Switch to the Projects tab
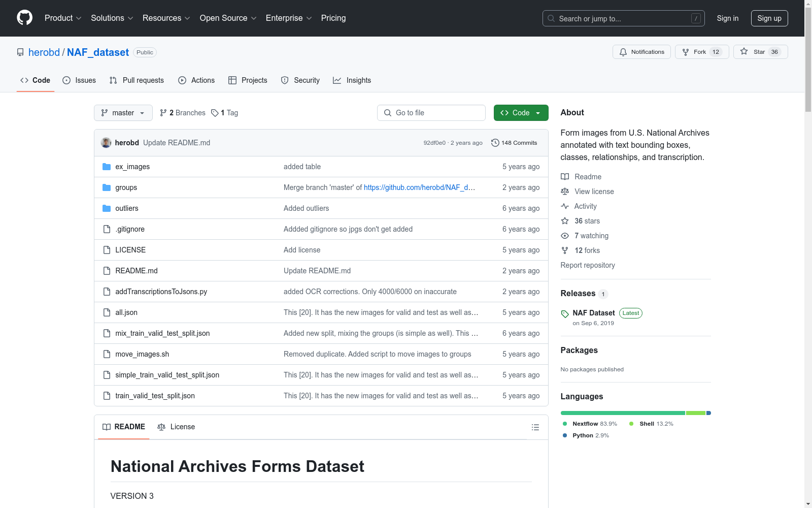 click(248, 80)
